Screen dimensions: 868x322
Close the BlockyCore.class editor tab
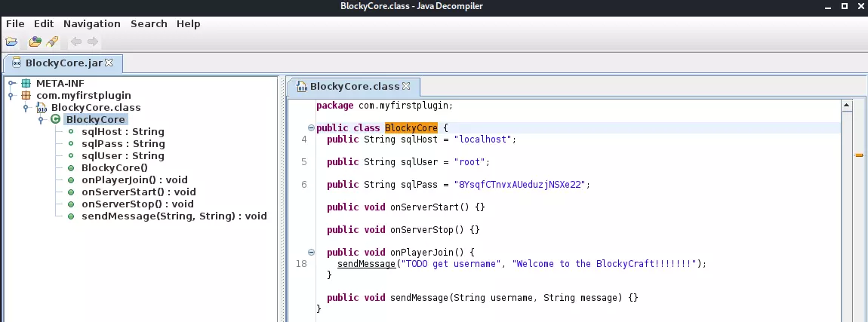[x=406, y=86]
